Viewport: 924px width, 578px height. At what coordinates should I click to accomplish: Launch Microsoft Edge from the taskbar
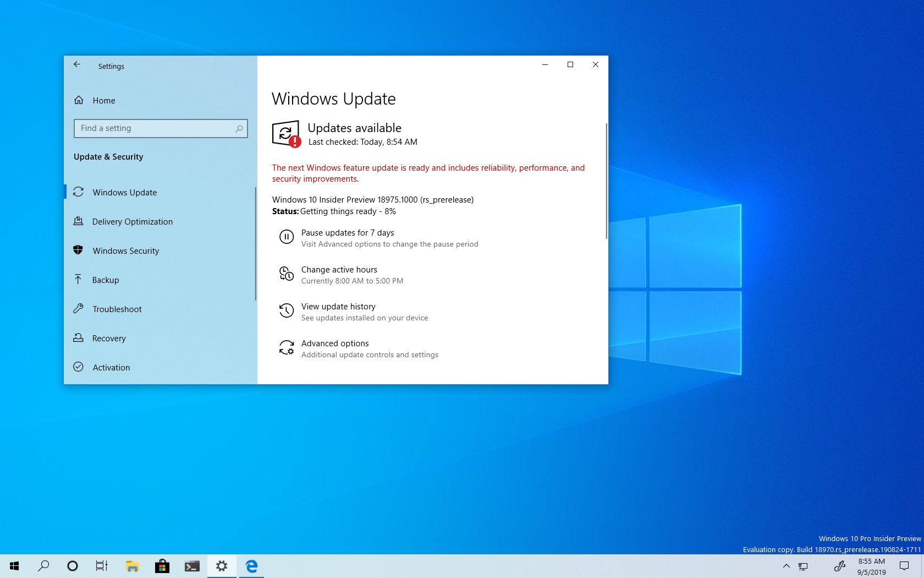point(251,566)
